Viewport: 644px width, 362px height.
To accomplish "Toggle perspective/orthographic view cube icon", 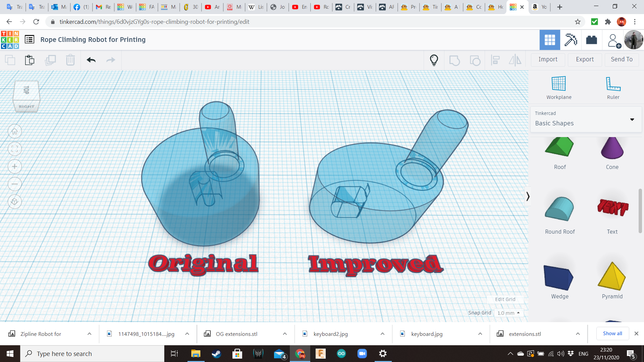I will 14,201.
